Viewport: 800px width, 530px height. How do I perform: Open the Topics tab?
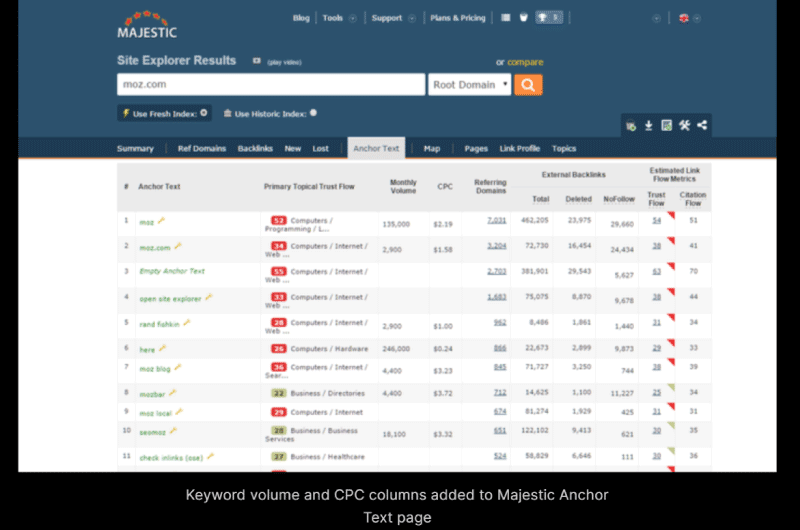click(564, 148)
